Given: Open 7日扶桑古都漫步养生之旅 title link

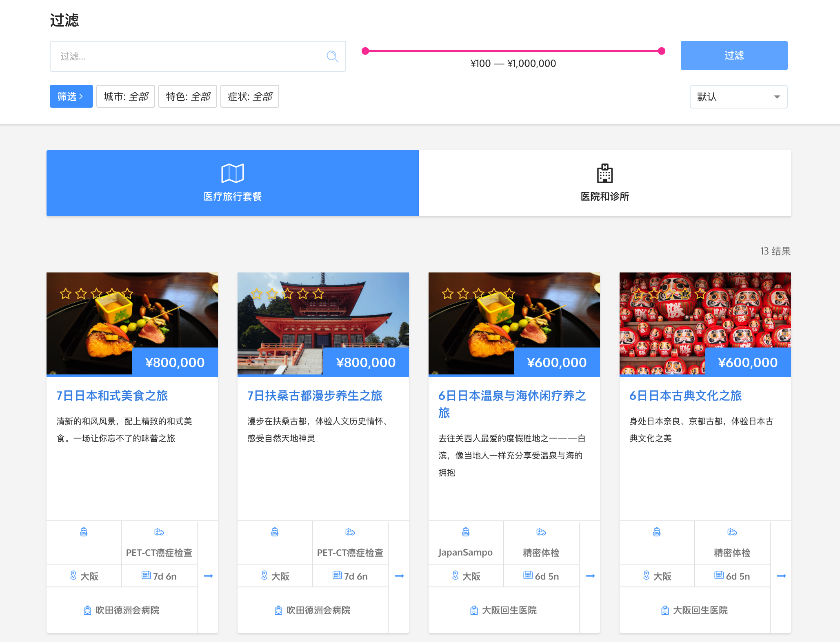Looking at the screenshot, I should pyautogui.click(x=315, y=396).
